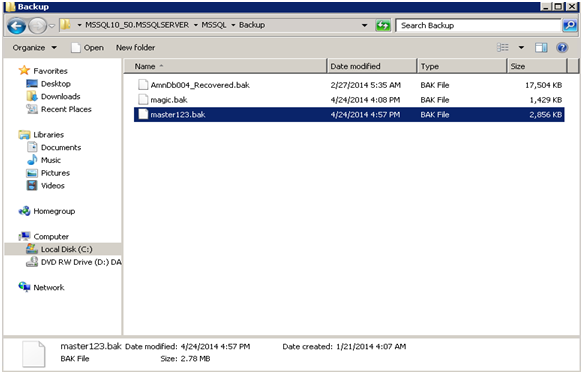This screenshot has width=583, height=374.
Task: Click the greyed forward navigation arrow
Action: tap(37, 26)
